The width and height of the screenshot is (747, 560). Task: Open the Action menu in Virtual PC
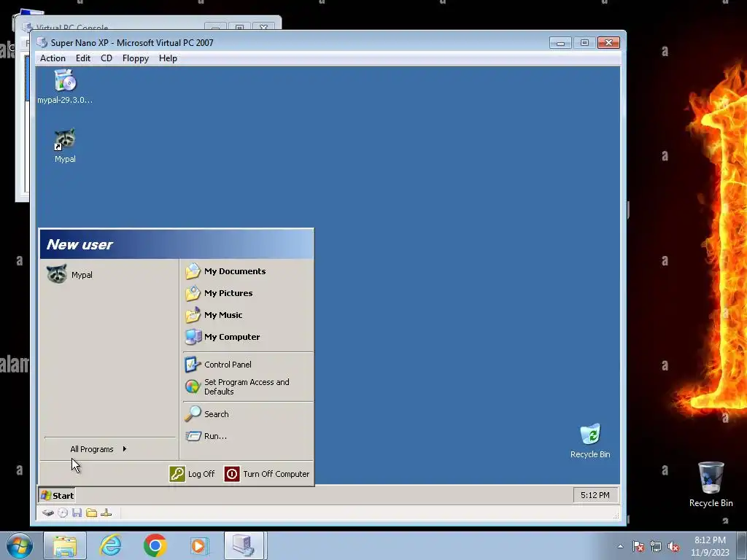click(x=53, y=58)
